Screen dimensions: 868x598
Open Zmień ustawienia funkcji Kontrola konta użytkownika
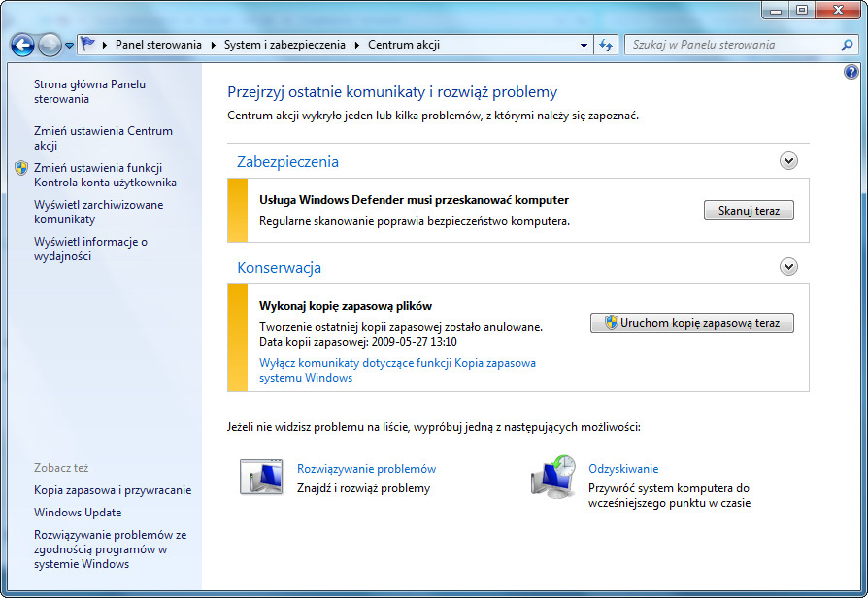pyautogui.click(x=105, y=175)
